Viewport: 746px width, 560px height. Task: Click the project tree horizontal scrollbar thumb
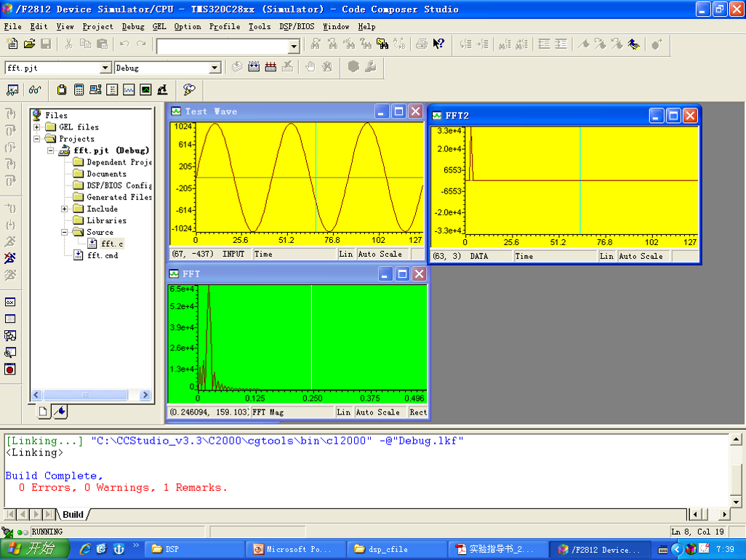point(85,395)
